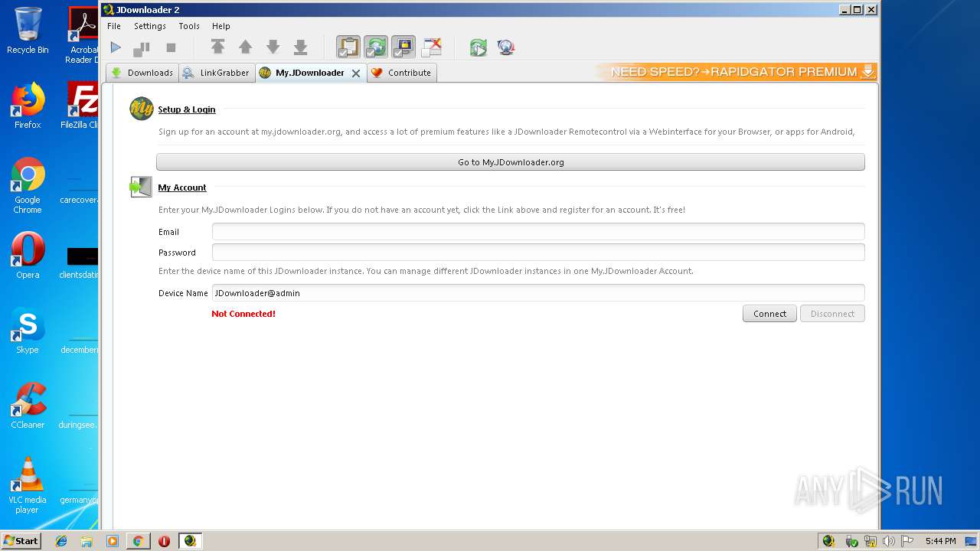The width and height of the screenshot is (980, 551).
Task: Toggle automatic reconnect toolbar button
Action: point(376,47)
